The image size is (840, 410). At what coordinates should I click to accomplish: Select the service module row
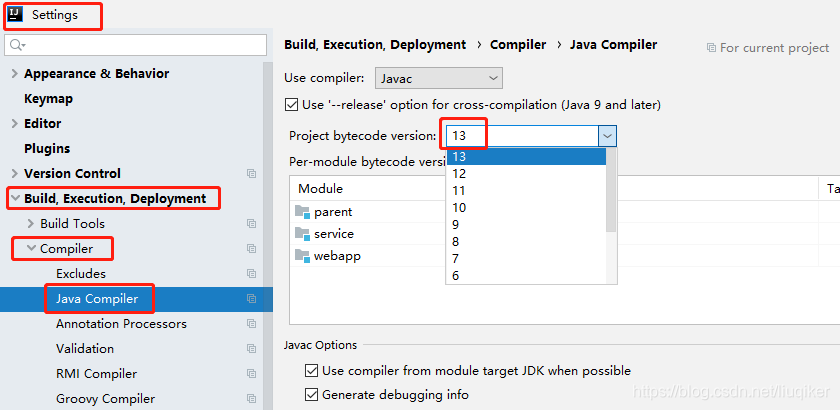coord(565,234)
